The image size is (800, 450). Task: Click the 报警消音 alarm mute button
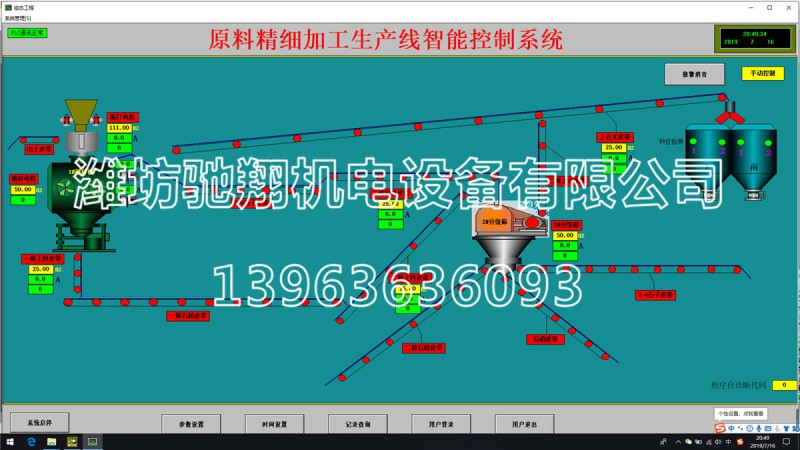tap(694, 74)
